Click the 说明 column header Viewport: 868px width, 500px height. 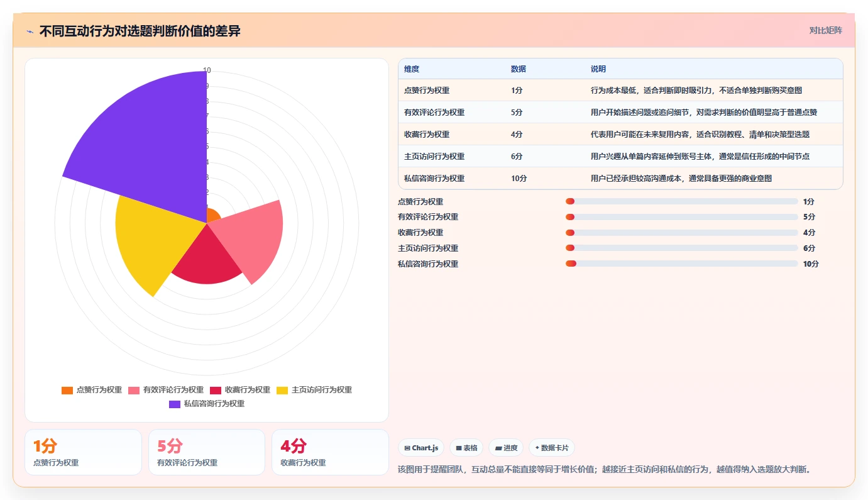(x=598, y=69)
